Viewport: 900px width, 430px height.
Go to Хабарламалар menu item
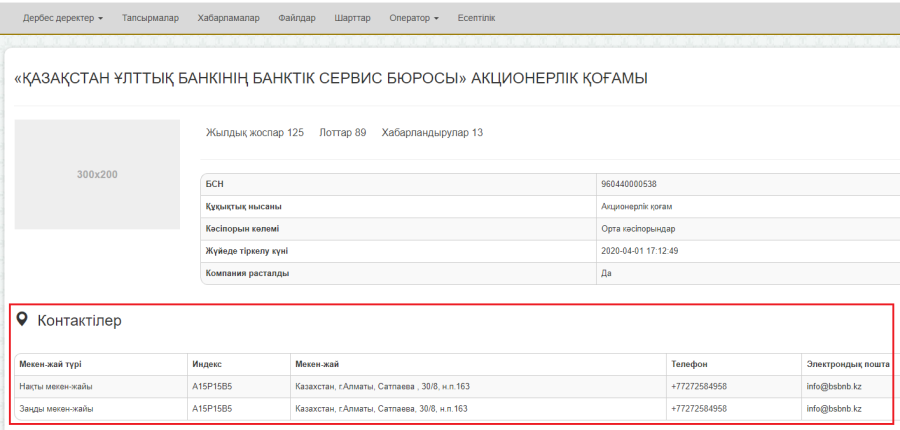(x=229, y=18)
